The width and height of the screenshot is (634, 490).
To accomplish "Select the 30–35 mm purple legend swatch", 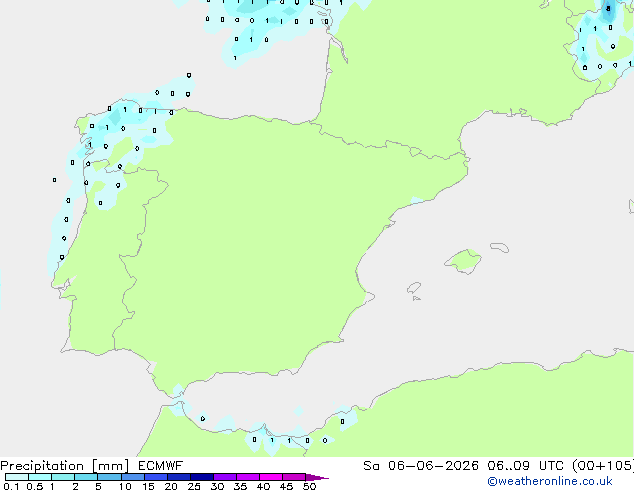I will tap(225, 477).
